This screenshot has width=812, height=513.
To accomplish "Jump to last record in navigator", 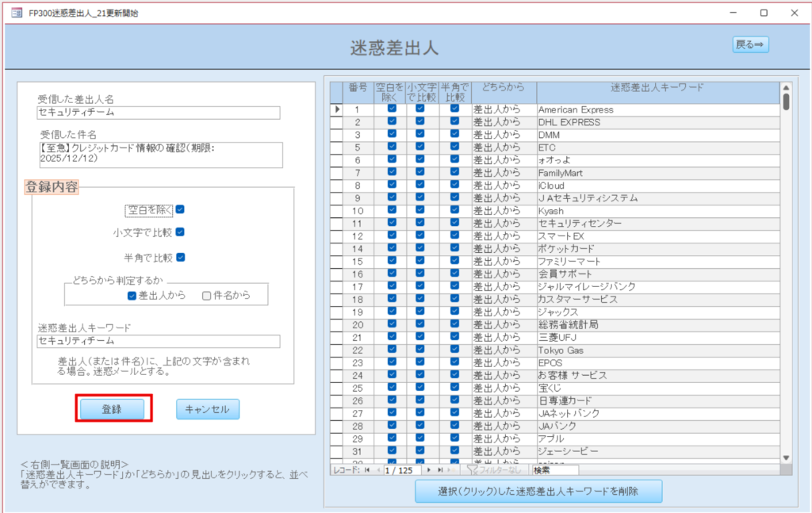I will click(x=439, y=470).
